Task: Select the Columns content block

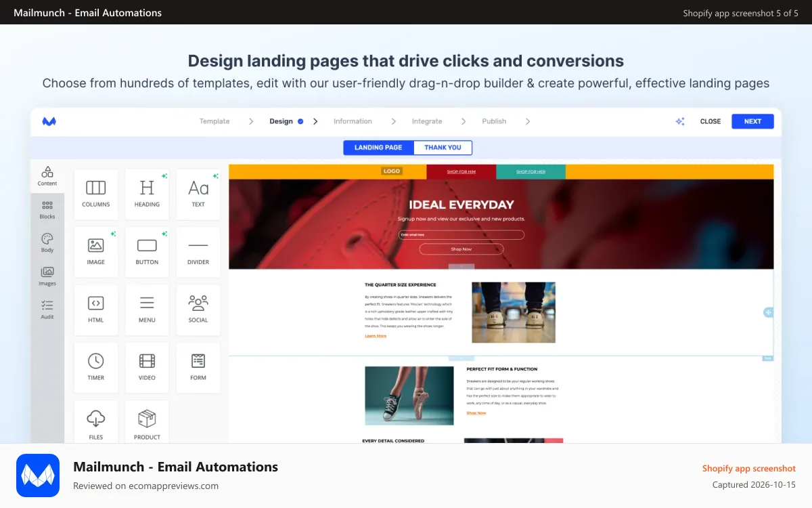Action: tap(96, 194)
